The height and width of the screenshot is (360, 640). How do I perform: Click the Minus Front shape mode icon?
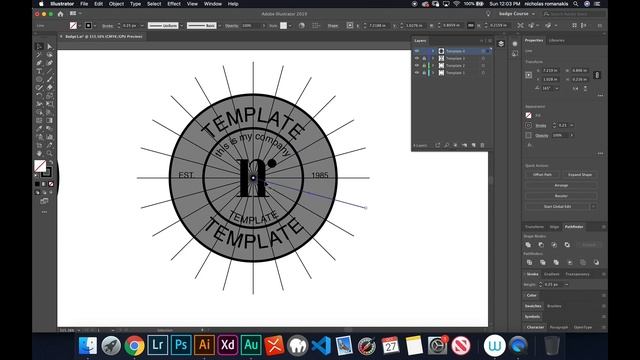[541, 244]
